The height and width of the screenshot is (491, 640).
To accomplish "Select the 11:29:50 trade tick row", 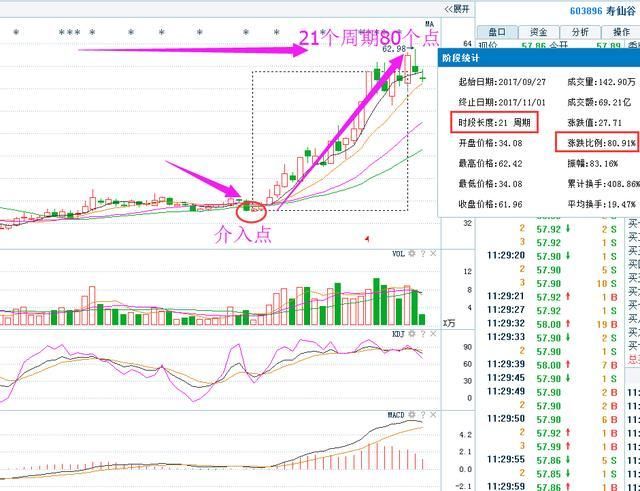I will (552, 419).
